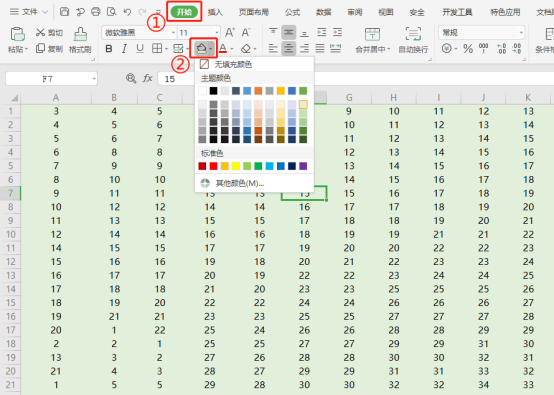Open the 公式 ribbon tab
Viewport: 554px width, 395px height.
(292, 12)
